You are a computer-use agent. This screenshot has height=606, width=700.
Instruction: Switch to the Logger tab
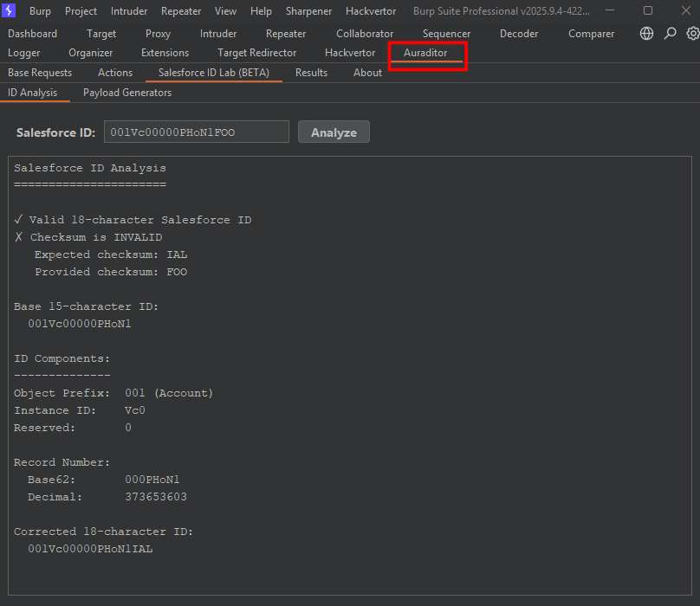(24, 53)
